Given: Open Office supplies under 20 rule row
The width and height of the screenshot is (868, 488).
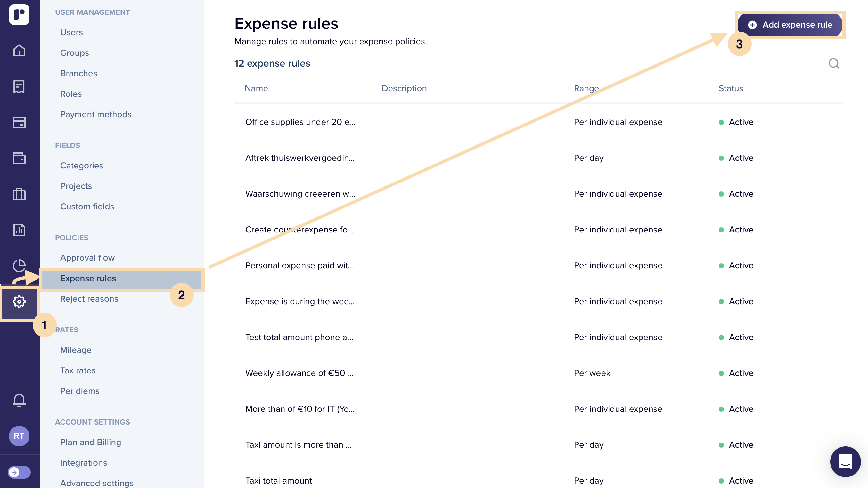Looking at the screenshot, I should pos(538,122).
